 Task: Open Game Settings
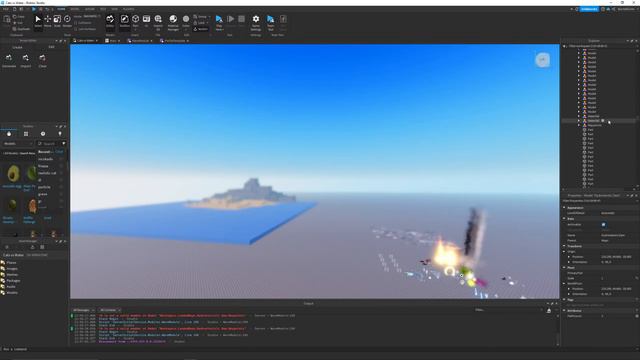click(256, 22)
